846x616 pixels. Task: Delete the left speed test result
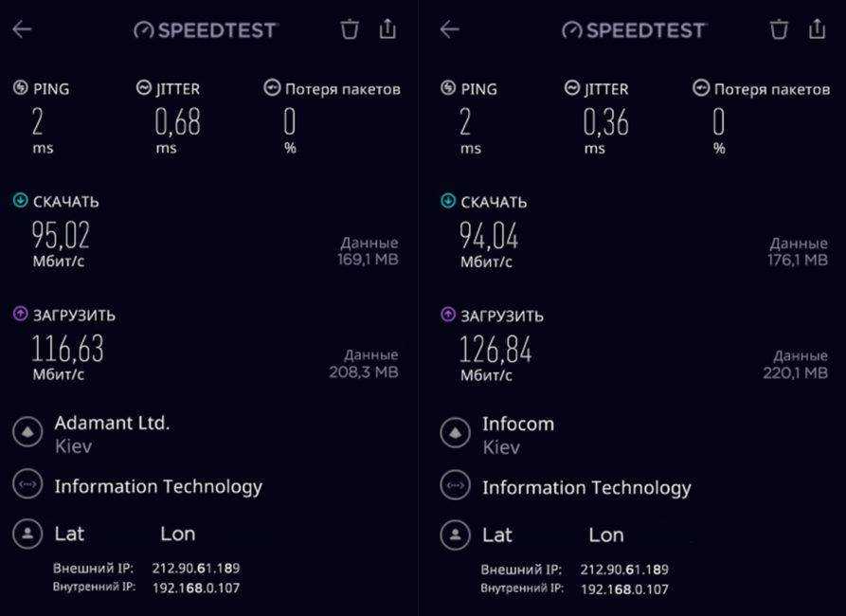[350, 29]
